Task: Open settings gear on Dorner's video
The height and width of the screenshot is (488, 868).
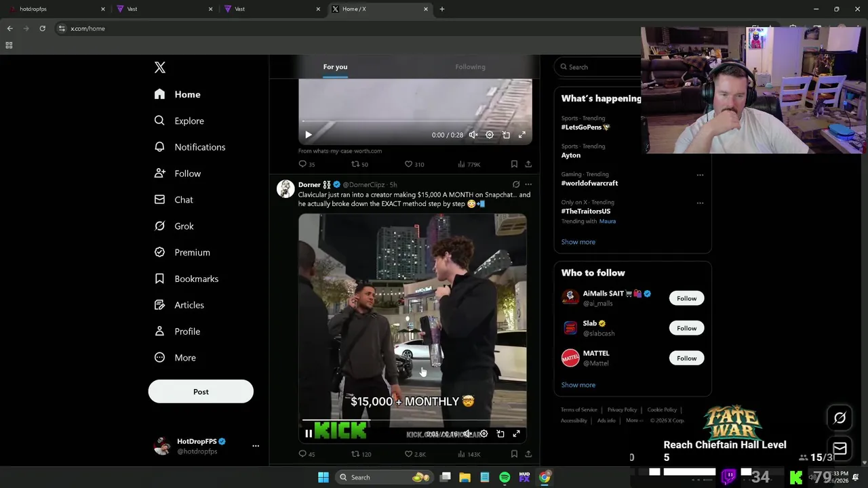Action: click(484, 434)
